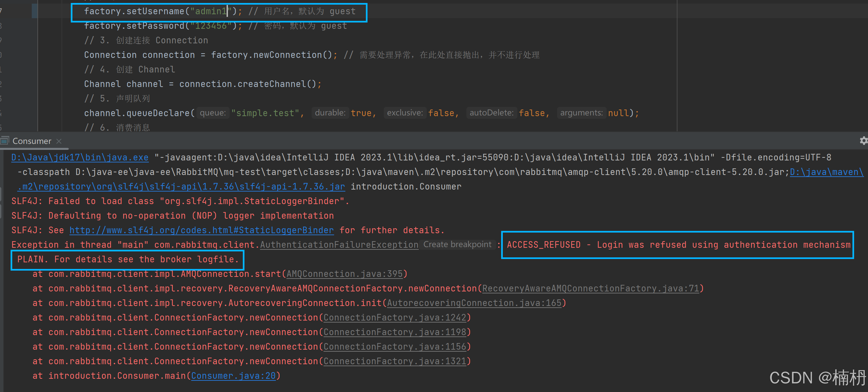Close the Consumer run tab

click(x=59, y=141)
